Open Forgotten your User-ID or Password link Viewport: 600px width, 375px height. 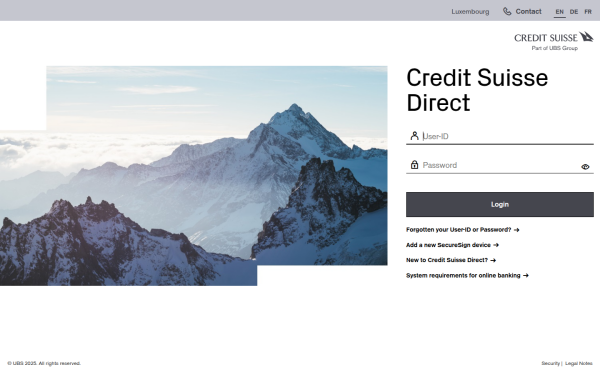pos(463,230)
